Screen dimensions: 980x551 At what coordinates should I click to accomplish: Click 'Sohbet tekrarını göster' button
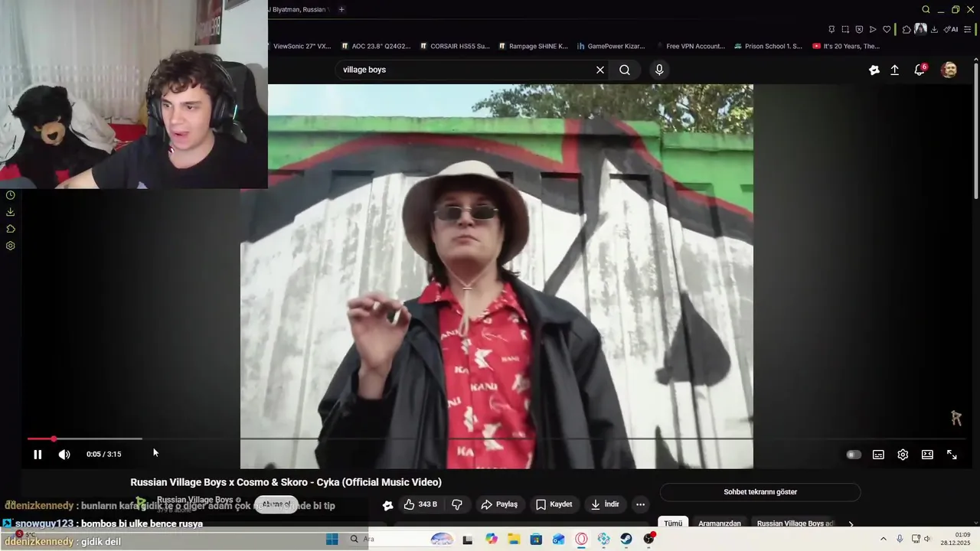(760, 492)
